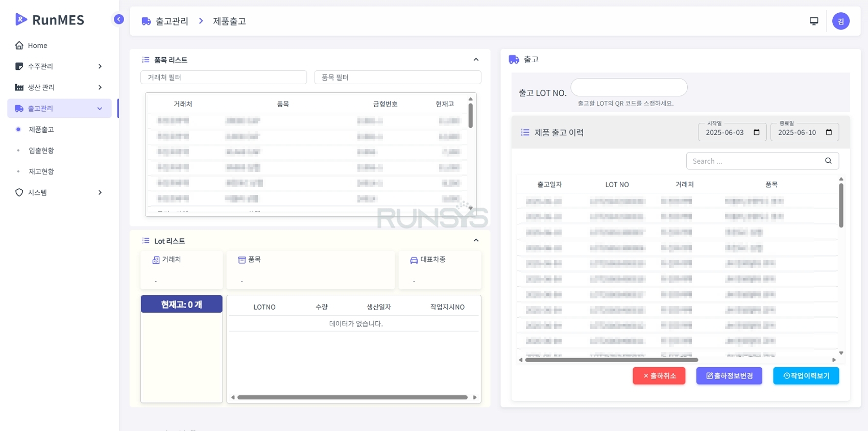The height and width of the screenshot is (431, 868).
Task: Sort by 생산일자 column header
Action: (379, 307)
